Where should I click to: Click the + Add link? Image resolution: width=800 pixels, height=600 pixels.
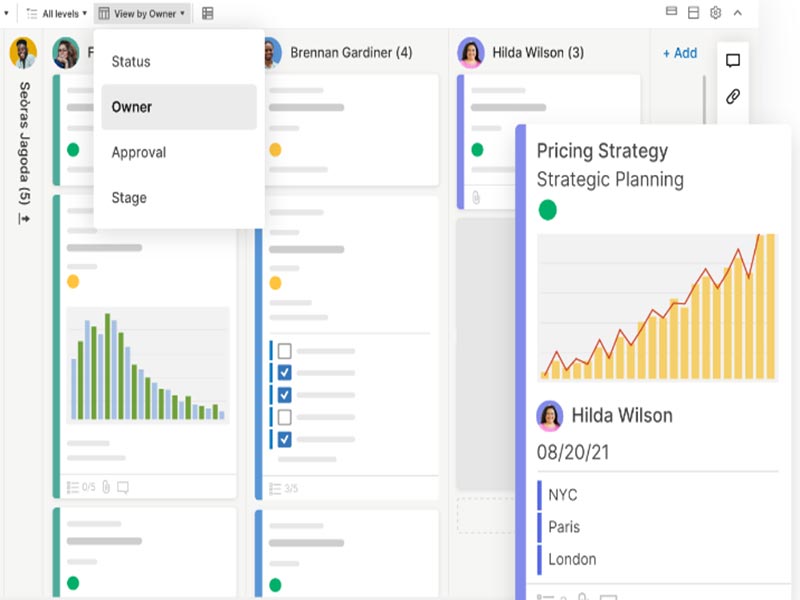pyautogui.click(x=679, y=53)
